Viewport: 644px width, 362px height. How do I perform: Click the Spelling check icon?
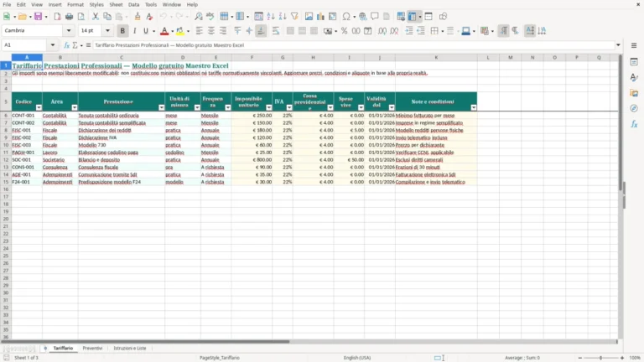(x=210, y=17)
